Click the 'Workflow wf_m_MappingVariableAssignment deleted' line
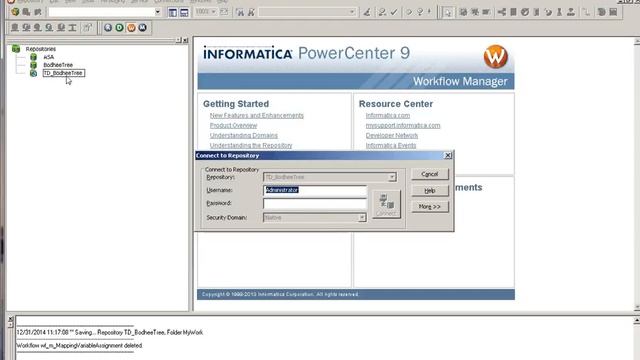 [80, 346]
